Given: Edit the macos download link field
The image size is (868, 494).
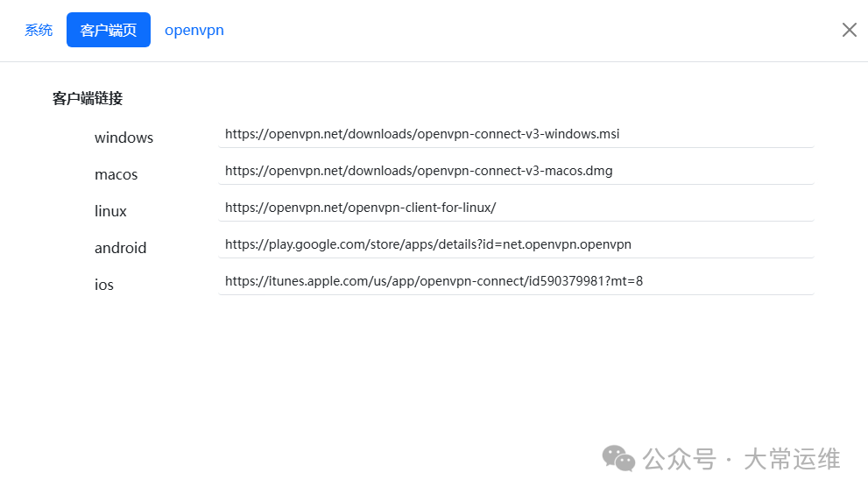Looking at the screenshot, I should 516,171.
